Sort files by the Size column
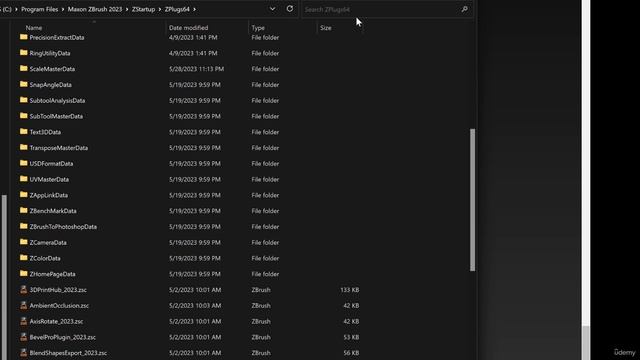640x360 pixels. coord(326,28)
